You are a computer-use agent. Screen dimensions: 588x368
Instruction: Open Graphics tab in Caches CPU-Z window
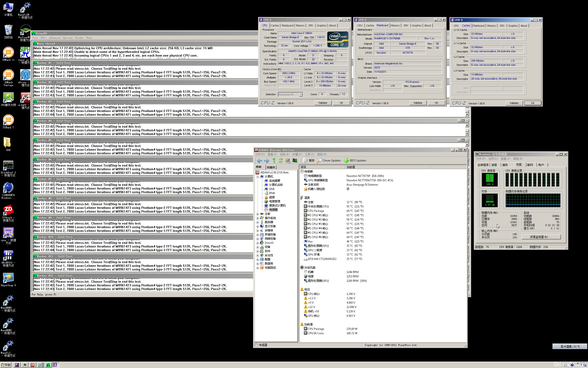(513, 26)
